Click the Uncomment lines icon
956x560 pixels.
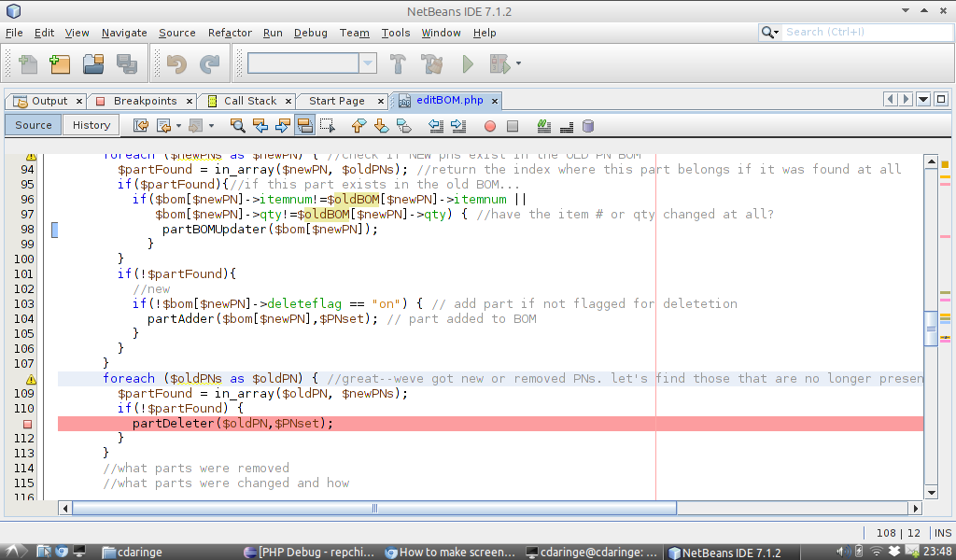click(567, 125)
